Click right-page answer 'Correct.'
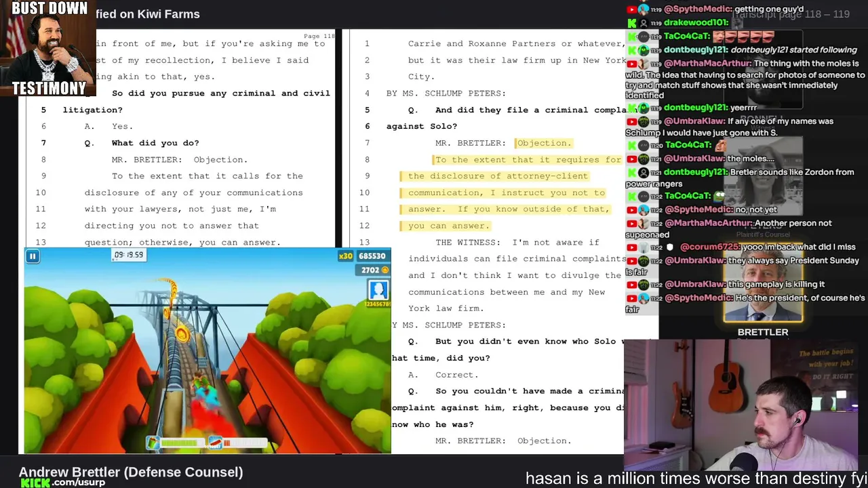 [x=457, y=375]
